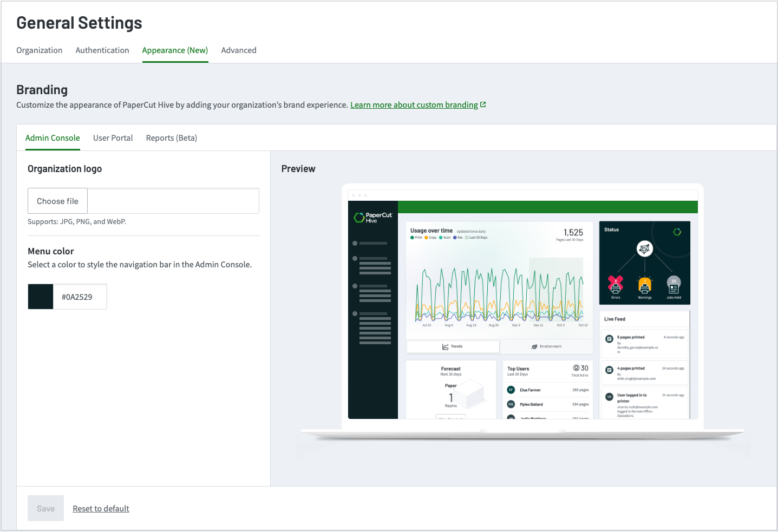Click the Environment leaf icon in the preview
Viewport: 778px width, 532px height.
coord(534,346)
